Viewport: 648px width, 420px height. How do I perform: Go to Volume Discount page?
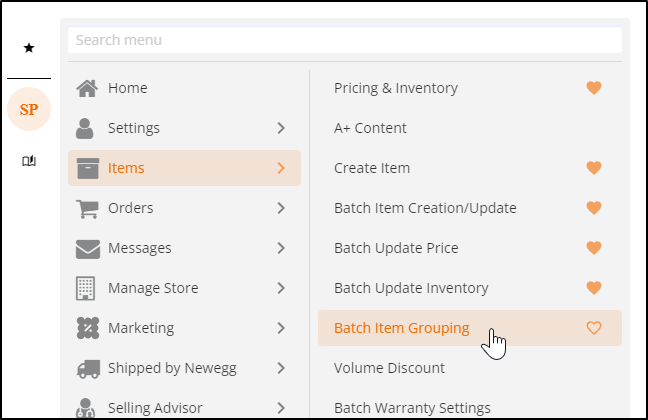coord(389,368)
